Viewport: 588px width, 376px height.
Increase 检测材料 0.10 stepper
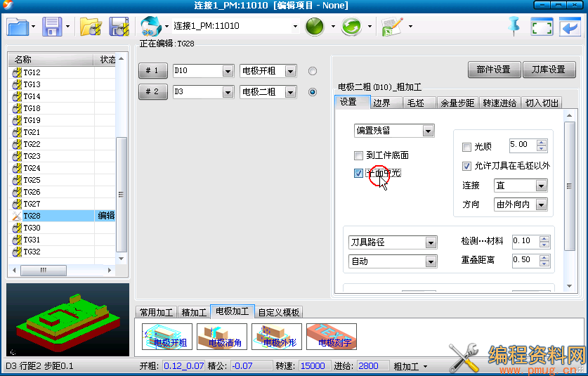(544, 239)
